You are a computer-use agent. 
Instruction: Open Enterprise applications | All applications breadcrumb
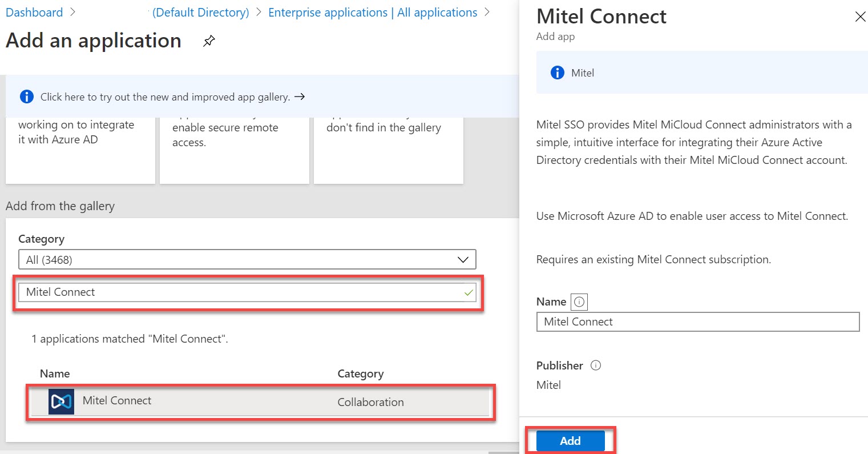coord(373,13)
